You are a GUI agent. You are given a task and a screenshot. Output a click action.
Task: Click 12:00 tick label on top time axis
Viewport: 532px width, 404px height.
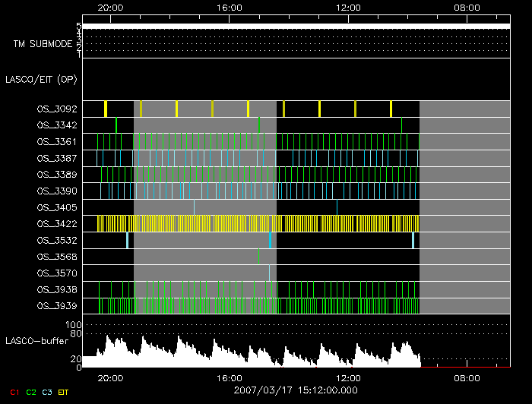[x=348, y=7]
